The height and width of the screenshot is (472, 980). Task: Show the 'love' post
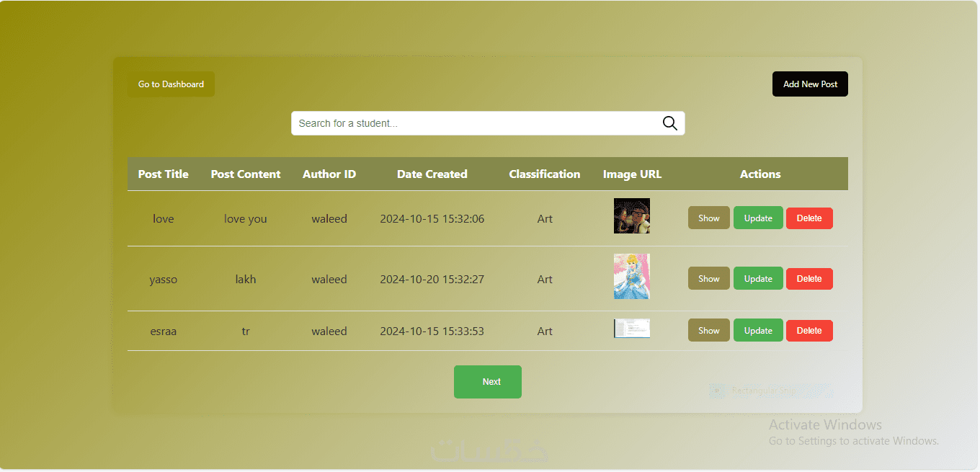[x=709, y=218]
